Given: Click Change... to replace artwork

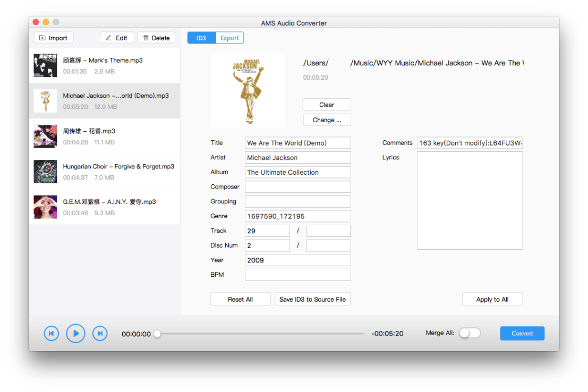Looking at the screenshot, I should [x=327, y=120].
